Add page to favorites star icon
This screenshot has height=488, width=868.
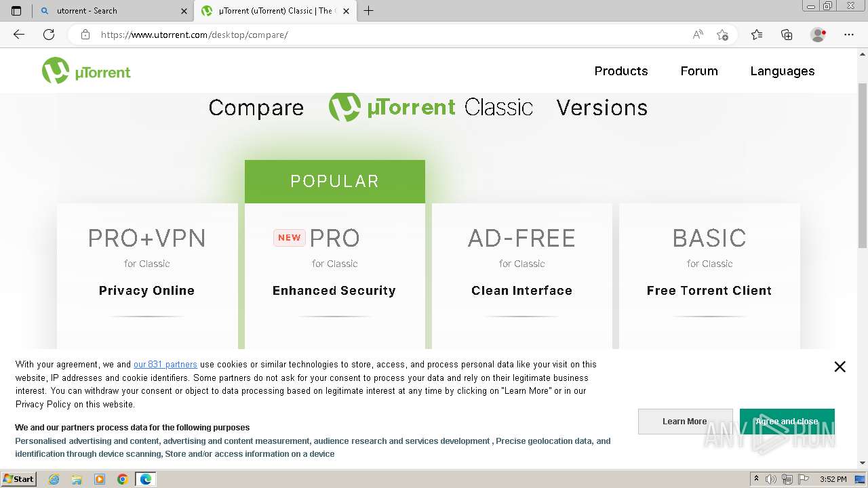[x=723, y=35]
